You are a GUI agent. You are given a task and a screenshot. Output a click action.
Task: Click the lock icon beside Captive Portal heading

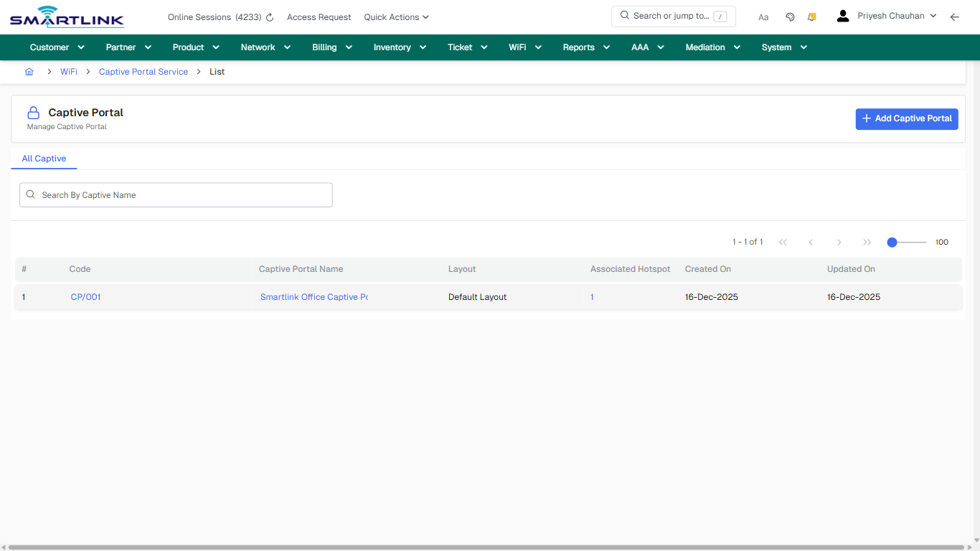coord(33,112)
